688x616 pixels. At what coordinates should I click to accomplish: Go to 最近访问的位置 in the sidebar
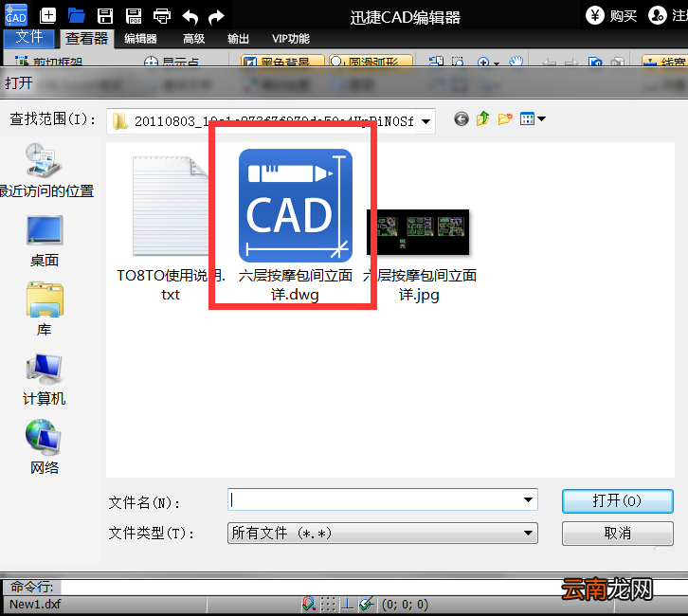45,171
